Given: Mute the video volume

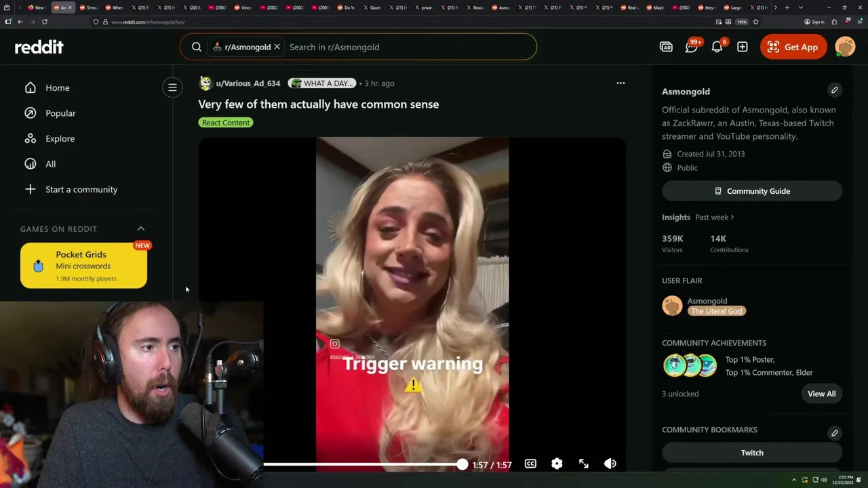Looking at the screenshot, I should pos(610,464).
